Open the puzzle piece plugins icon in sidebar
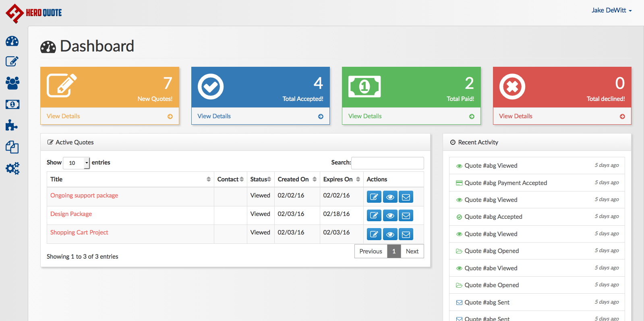The height and width of the screenshot is (321, 644). [x=11, y=126]
